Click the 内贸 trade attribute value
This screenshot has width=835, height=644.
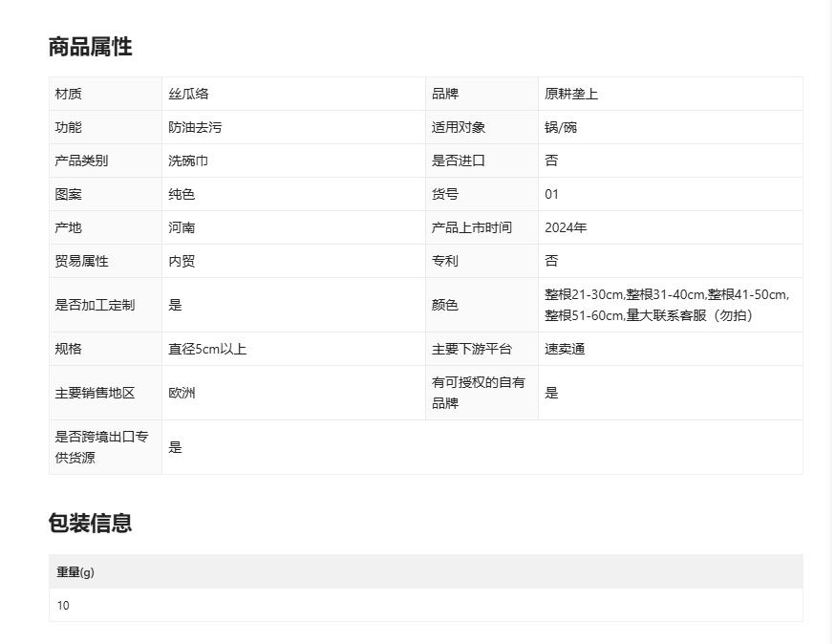tap(182, 261)
